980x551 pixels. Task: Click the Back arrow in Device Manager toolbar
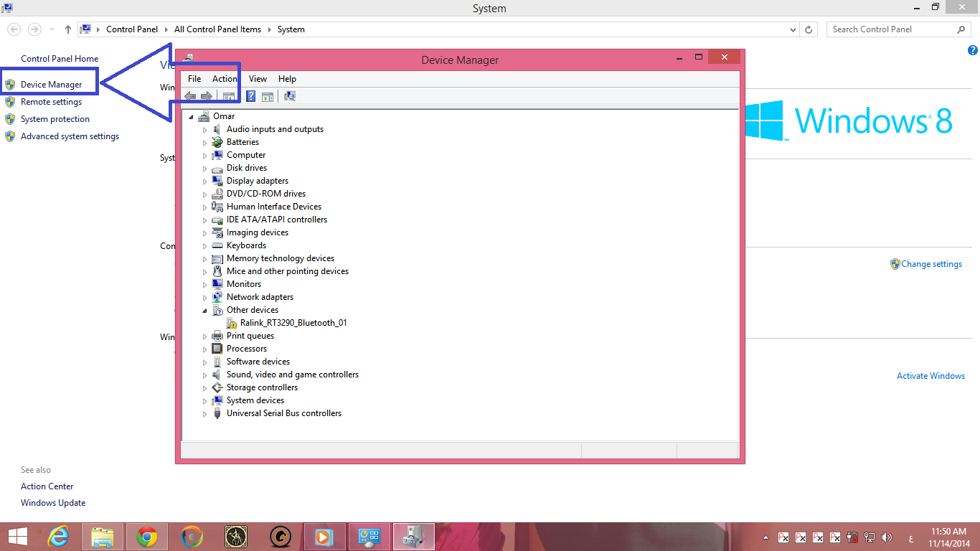(190, 96)
